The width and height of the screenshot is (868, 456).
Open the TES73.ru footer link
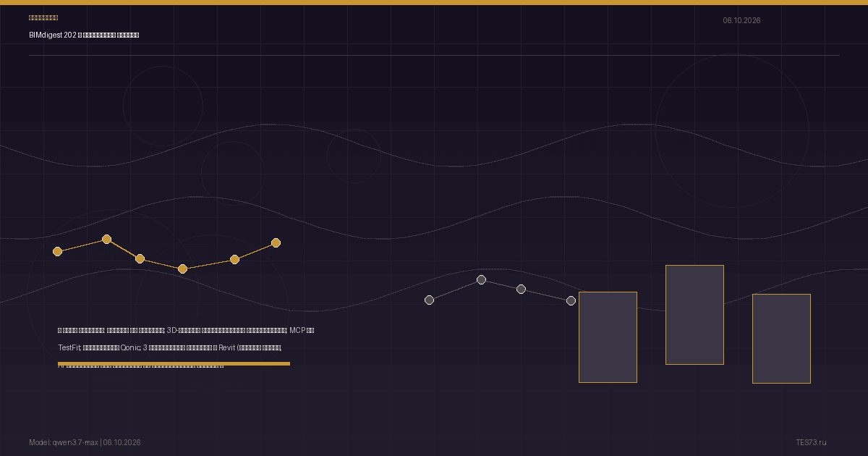coord(811,442)
